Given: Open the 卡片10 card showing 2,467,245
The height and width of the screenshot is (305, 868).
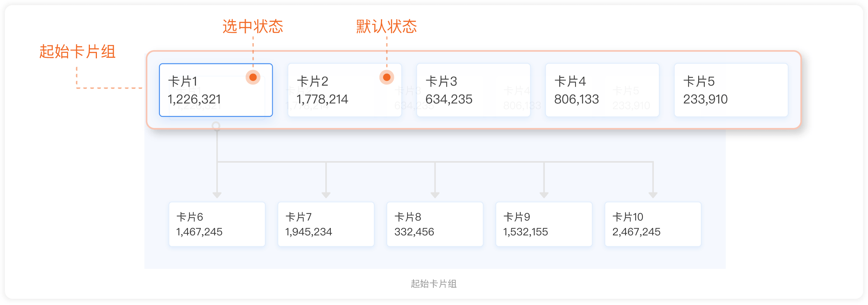Looking at the screenshot, I should [x=653, y=224].
